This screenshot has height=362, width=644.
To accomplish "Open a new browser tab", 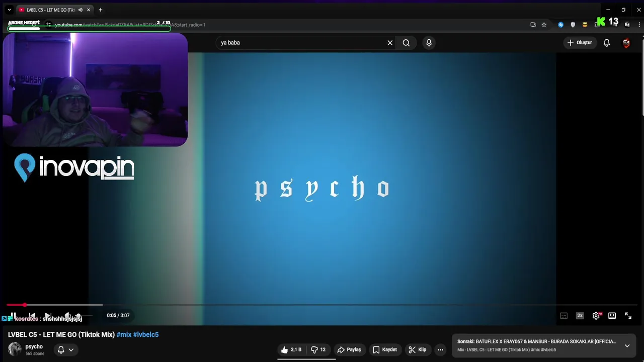I will pyautogui.click(x=101, y=10).
